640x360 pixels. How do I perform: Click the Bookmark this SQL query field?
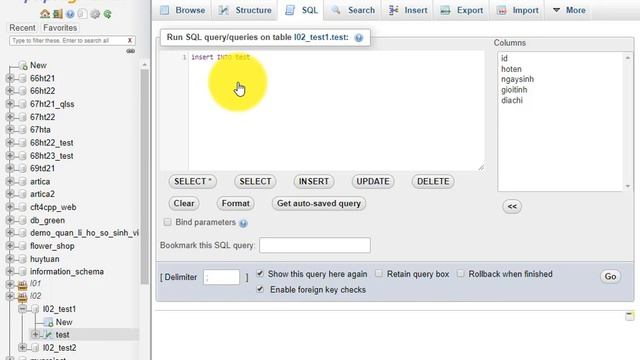point(315,245)
